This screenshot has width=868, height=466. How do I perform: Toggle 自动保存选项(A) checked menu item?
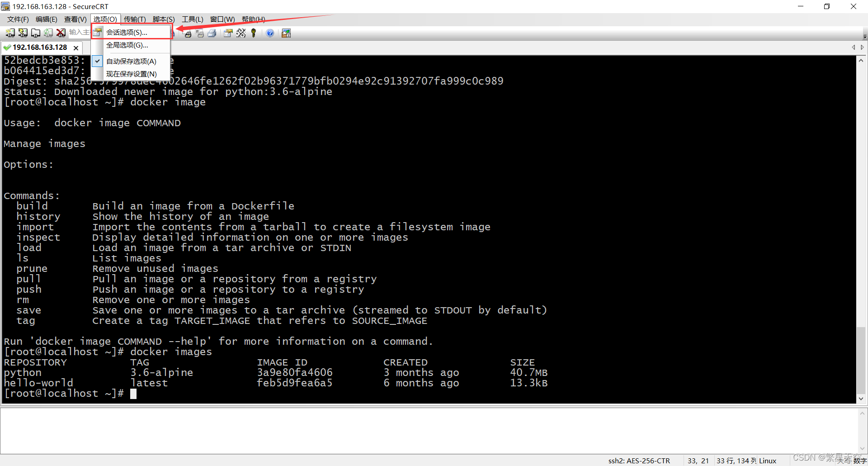click(x=131, y=61)
